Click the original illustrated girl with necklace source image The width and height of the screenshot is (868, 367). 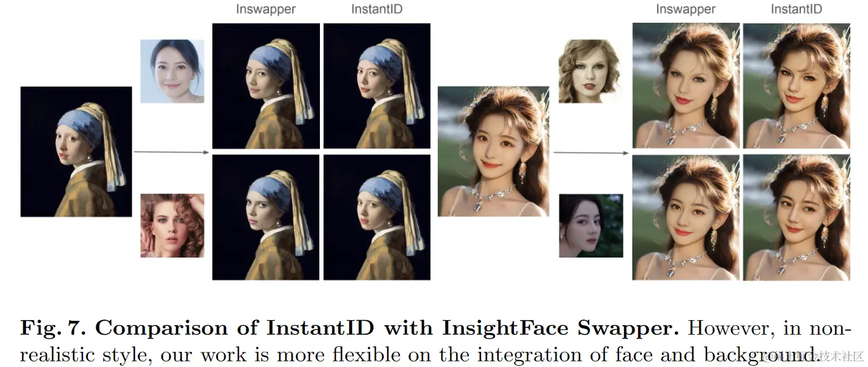(494, 151)
